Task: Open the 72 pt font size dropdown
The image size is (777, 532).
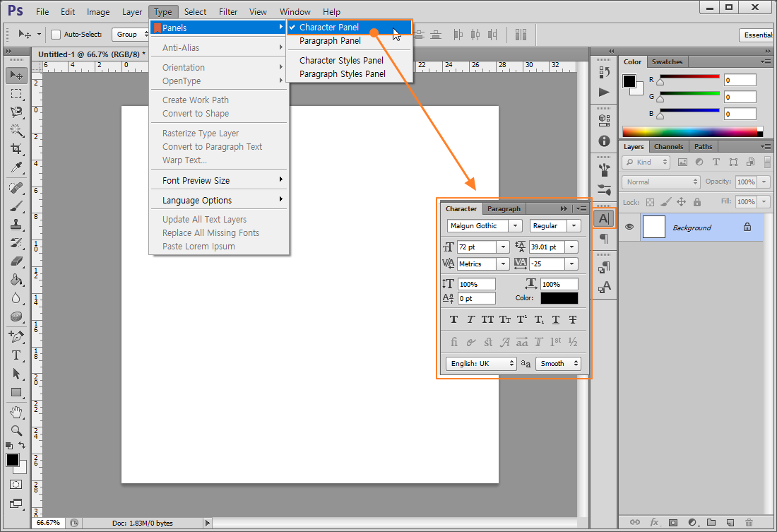Action: pos(503,247)
